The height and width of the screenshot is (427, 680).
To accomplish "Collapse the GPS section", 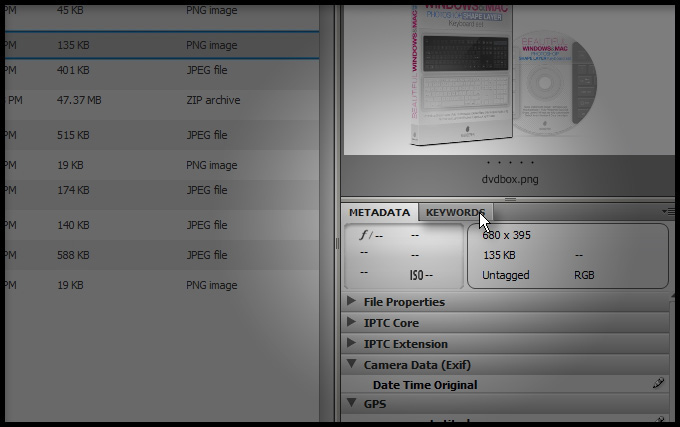I will click(x=351, y=404).
